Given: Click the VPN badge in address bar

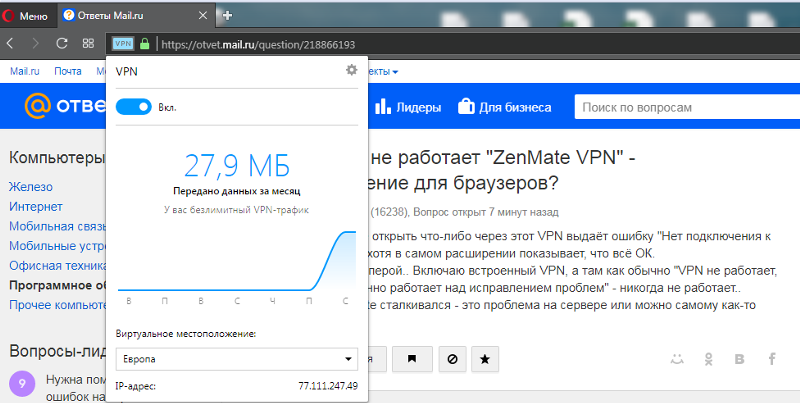Looking at the screenshot, I should click(x=123, y=44).
